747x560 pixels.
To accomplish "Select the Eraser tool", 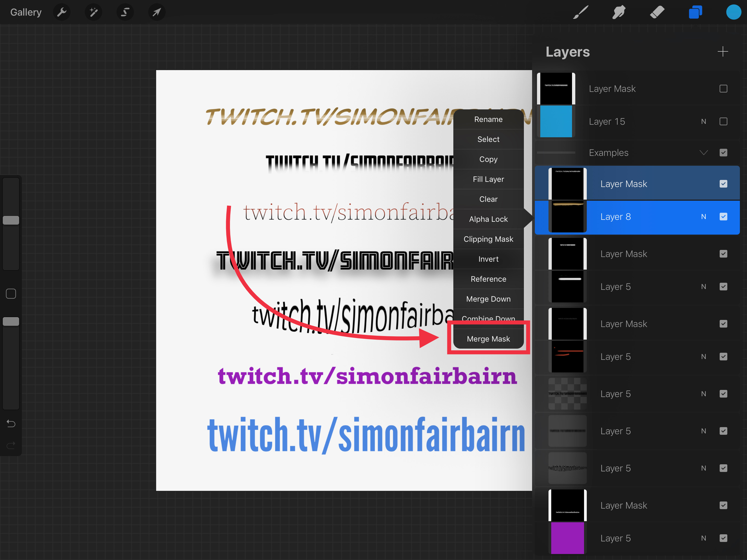I will pos(657,13).
